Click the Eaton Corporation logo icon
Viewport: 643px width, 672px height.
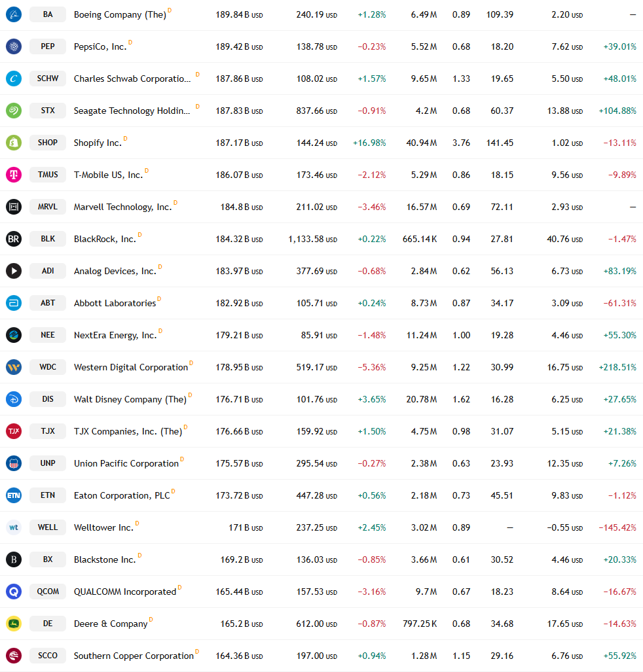coord(14,495)
